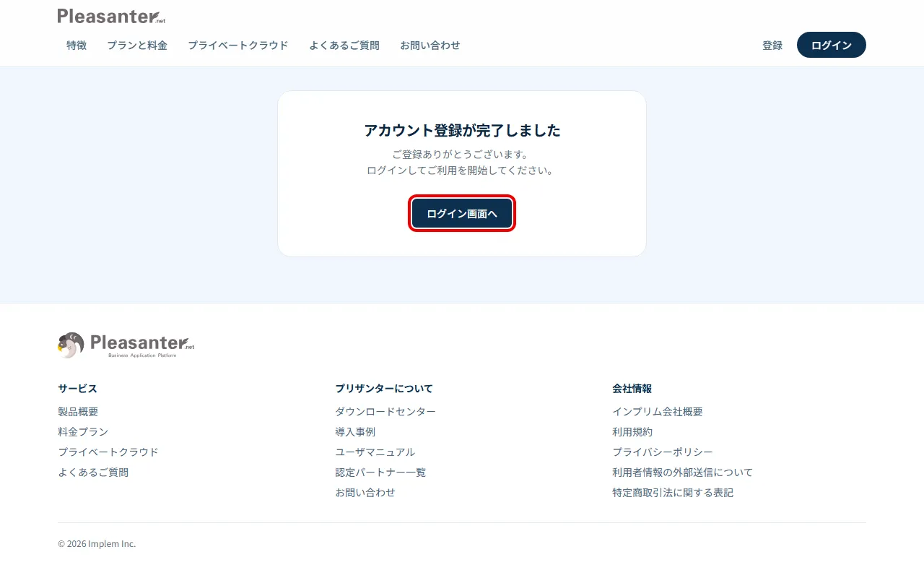Open the 製品概要 footer link
The width and height of the screenshot is (924, 578).
point(78,412)
